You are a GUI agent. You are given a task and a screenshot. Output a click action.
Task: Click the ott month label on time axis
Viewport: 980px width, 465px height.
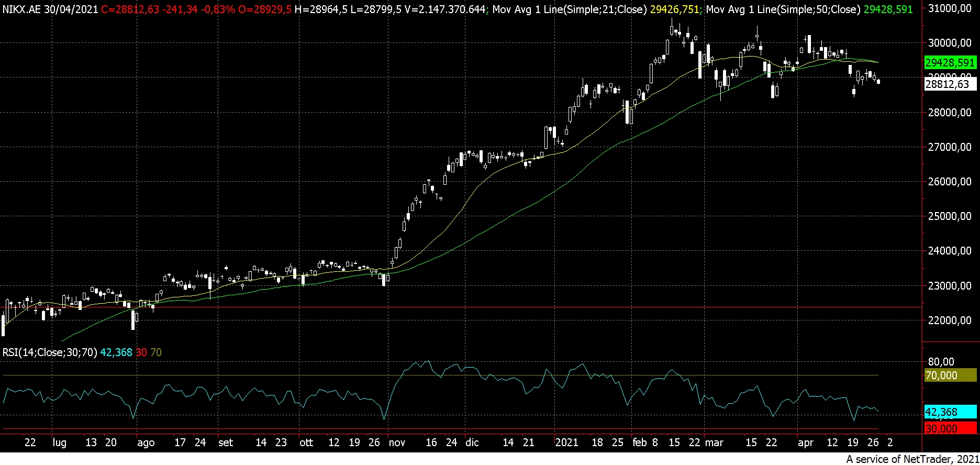click(306, 442)
